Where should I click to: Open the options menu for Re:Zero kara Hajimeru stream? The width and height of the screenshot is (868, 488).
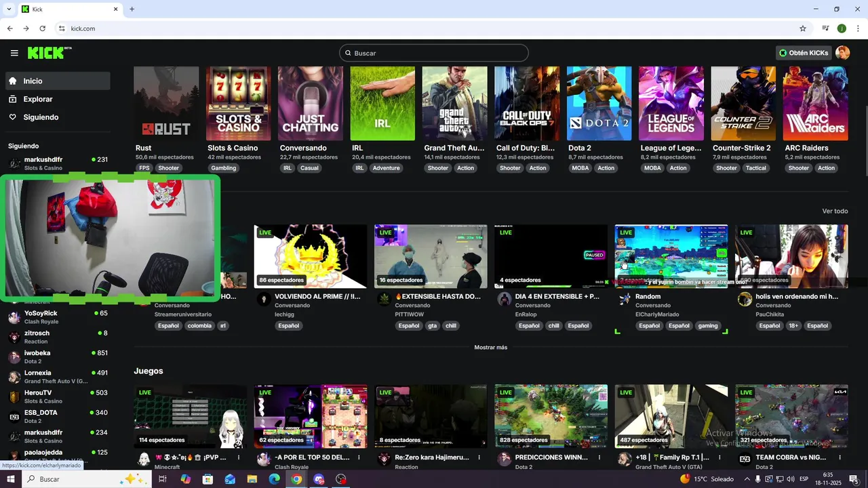(479, 457)
